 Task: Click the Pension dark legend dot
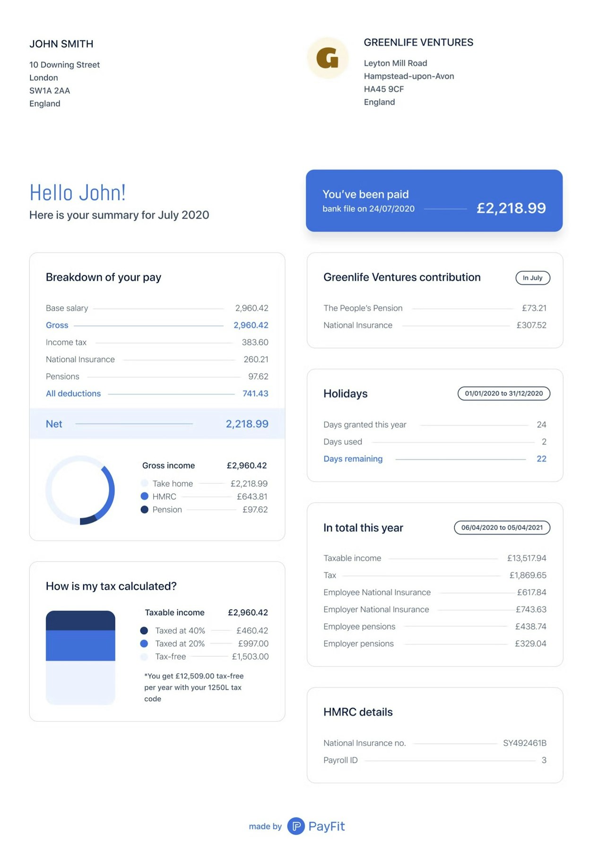point(145,509)
